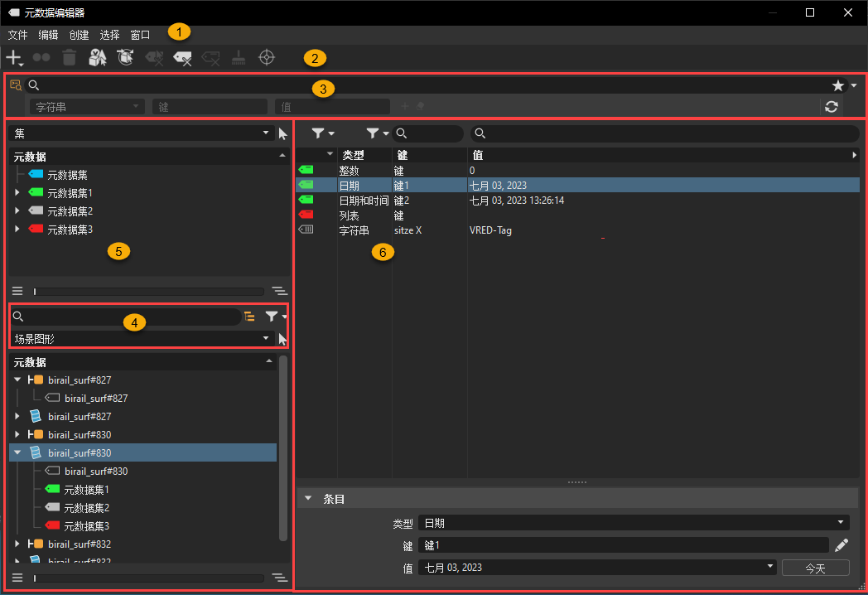The image size is (868, 595).
Task: Click the white tag-with-X remove icon
Action: pyautogui.click(x=182, y=58)
